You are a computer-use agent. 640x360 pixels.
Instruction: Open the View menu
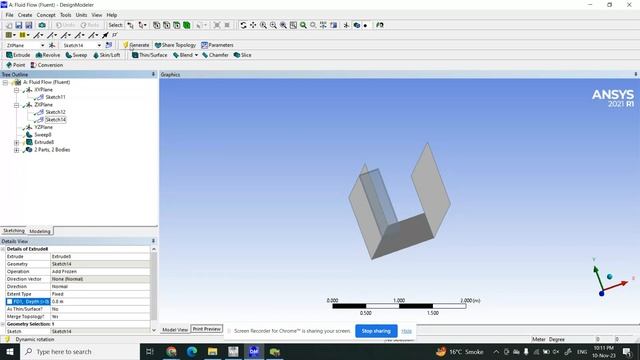pyautogui.click(x=97, y=15)
